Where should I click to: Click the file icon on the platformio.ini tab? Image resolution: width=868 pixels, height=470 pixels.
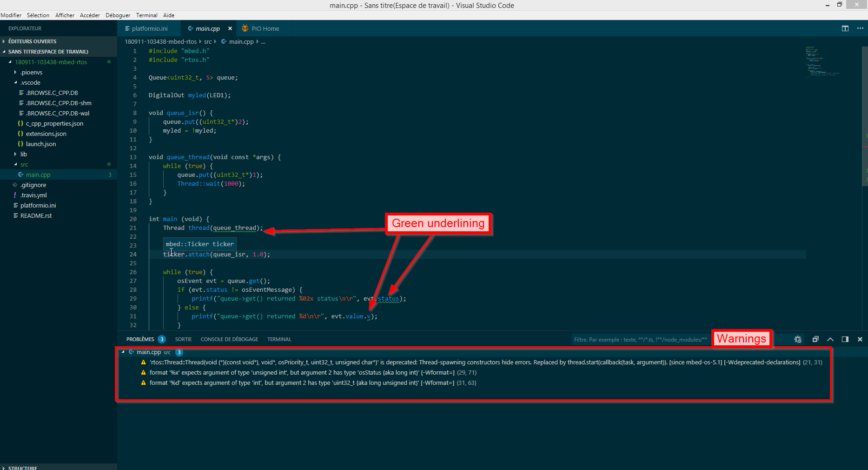coord(127,28)
